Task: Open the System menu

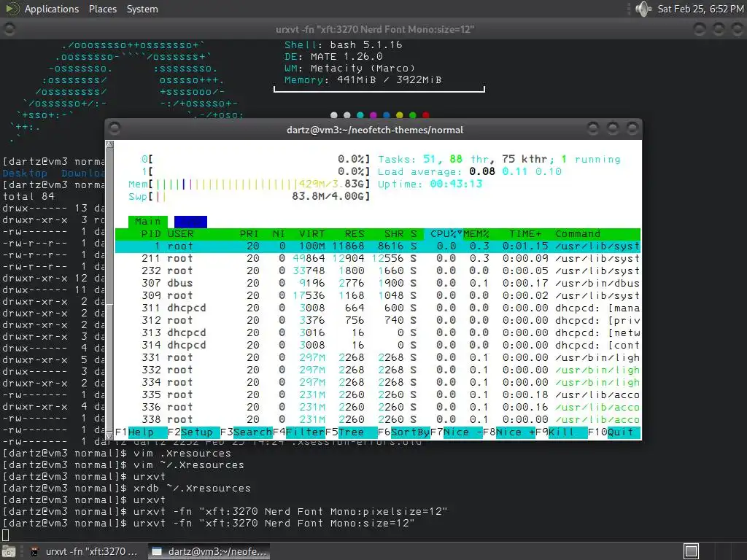Action: [142, 9]
